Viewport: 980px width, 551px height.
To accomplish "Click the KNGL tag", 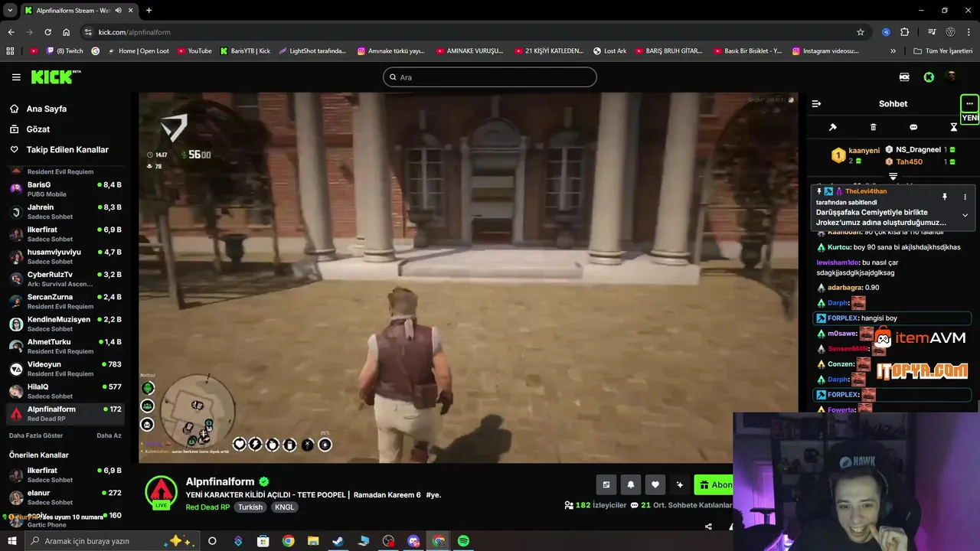I will coord(284,507).
